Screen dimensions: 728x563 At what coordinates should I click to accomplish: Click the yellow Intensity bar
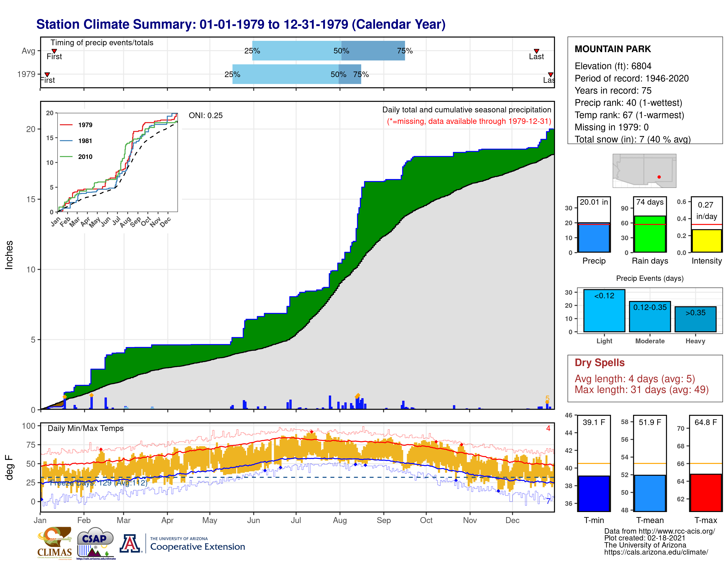pyautogui.click(x=707, y=240)
